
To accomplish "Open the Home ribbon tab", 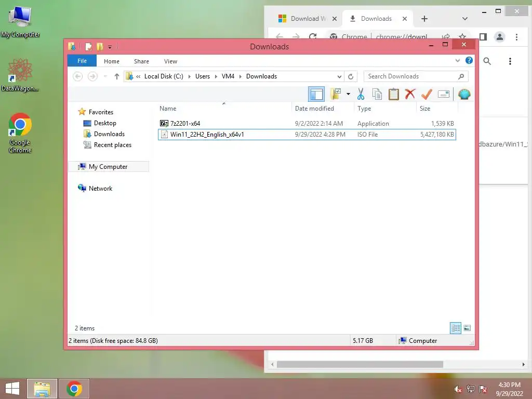I will tap(112, 61).
